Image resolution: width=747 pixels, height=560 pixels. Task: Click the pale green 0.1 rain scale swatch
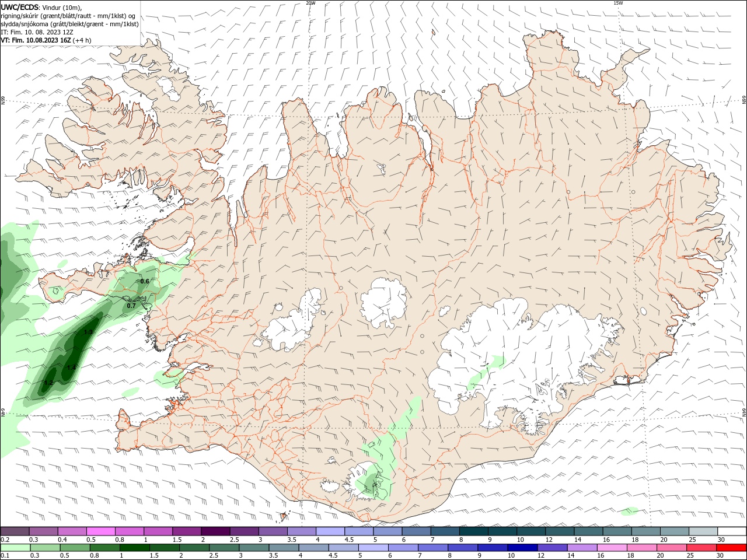(x=15, y=548)
